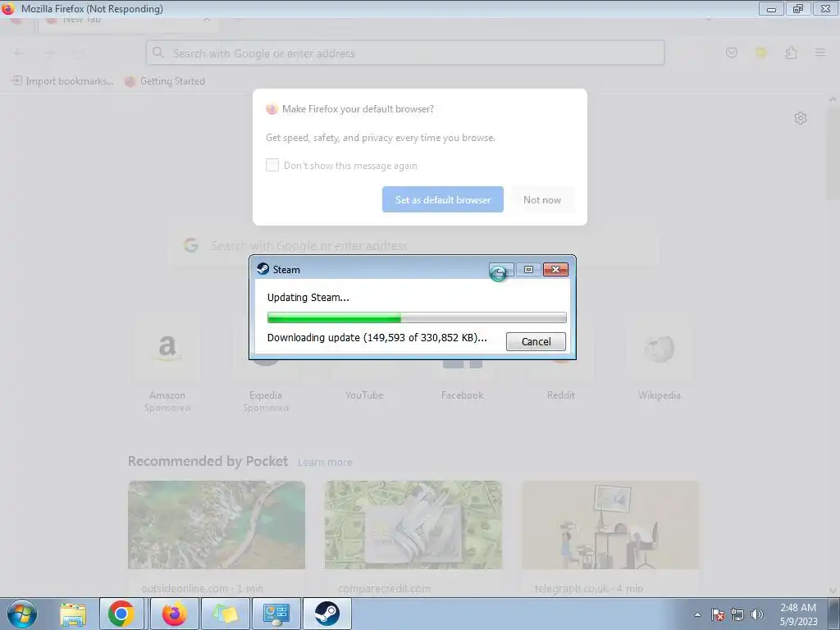Select the New Tab tab

127,21
